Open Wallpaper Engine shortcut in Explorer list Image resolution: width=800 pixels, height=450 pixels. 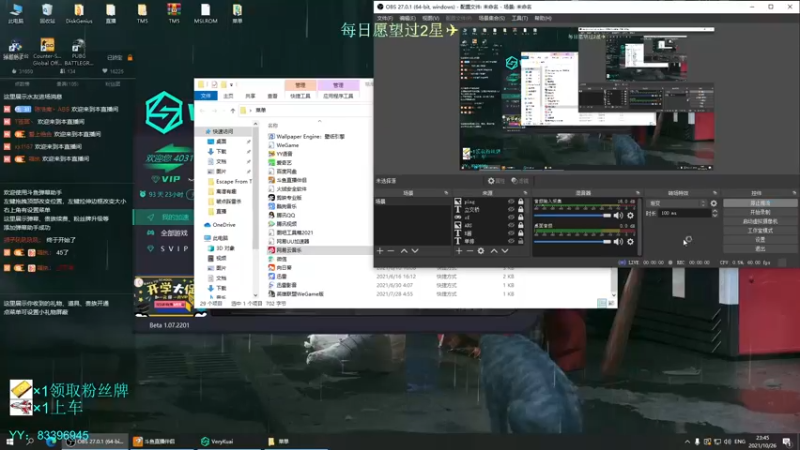point(307,136)
